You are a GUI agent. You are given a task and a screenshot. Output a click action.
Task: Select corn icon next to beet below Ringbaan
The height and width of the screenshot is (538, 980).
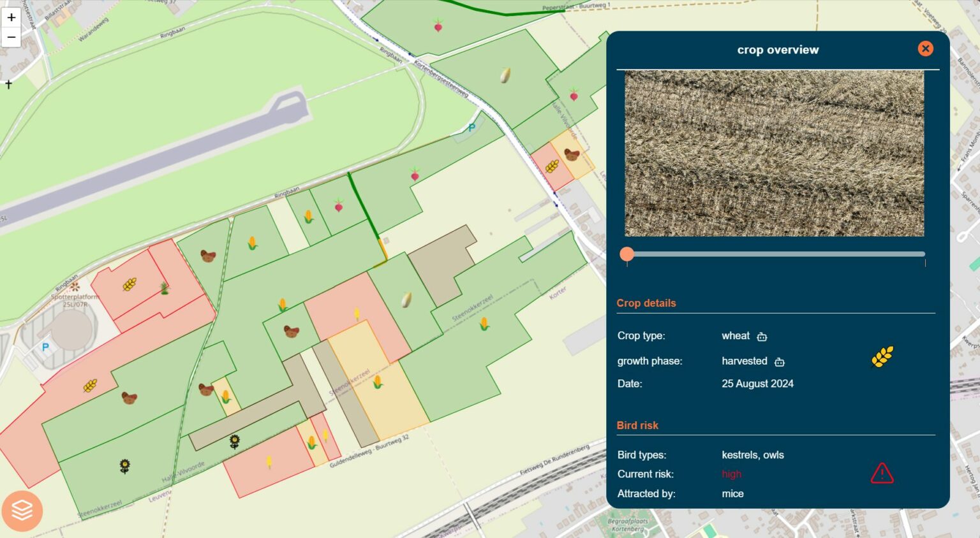pos(308,216)
